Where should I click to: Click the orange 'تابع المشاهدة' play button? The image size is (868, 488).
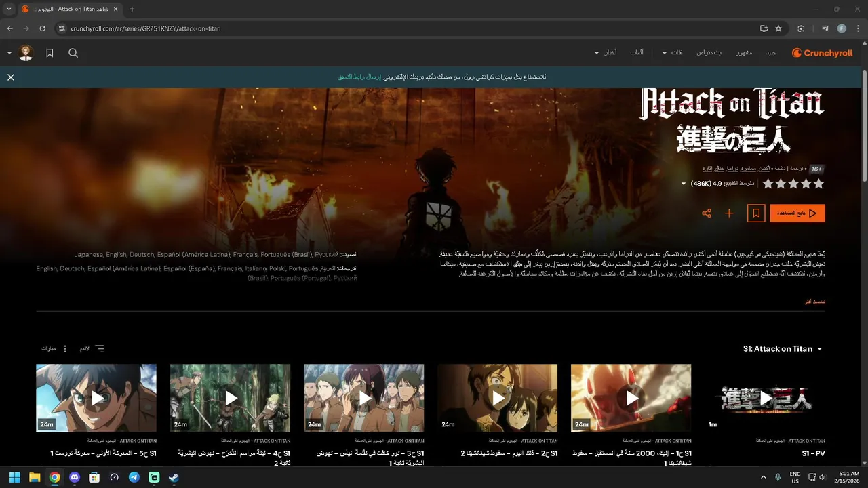tap(797, 213)
